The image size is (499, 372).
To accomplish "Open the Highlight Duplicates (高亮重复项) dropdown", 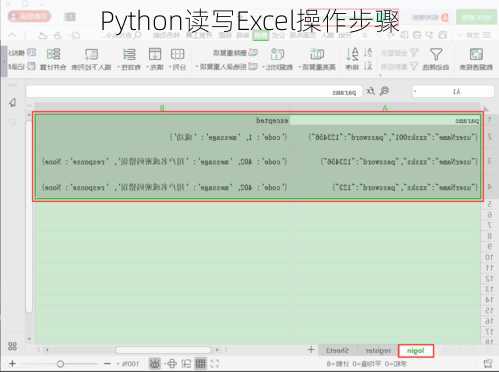I will click(x=316, y=59).
